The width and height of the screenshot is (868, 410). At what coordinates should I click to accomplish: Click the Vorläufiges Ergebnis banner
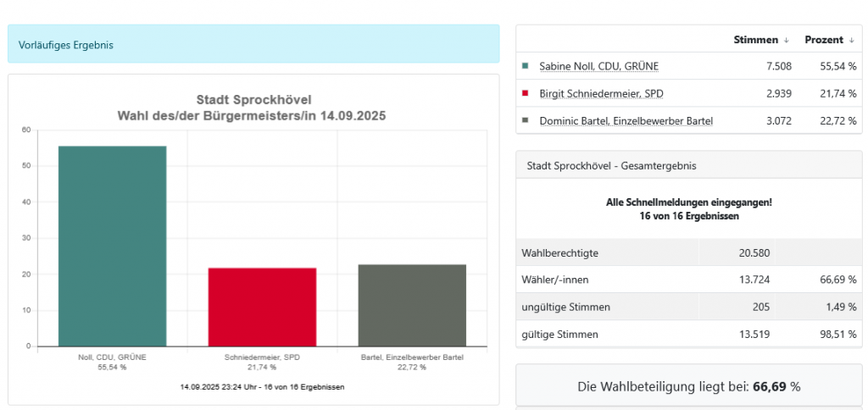tap(253, 44)
